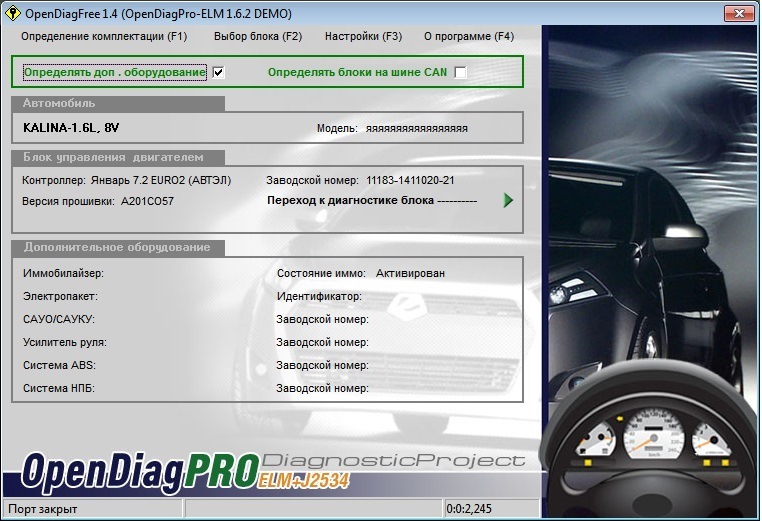The width and height of the screenshot is (762, 521).
Task: Click controller text 'Январь 7.2 EURO2 (АВТЭЛ)'
Action: pos(161,180)
